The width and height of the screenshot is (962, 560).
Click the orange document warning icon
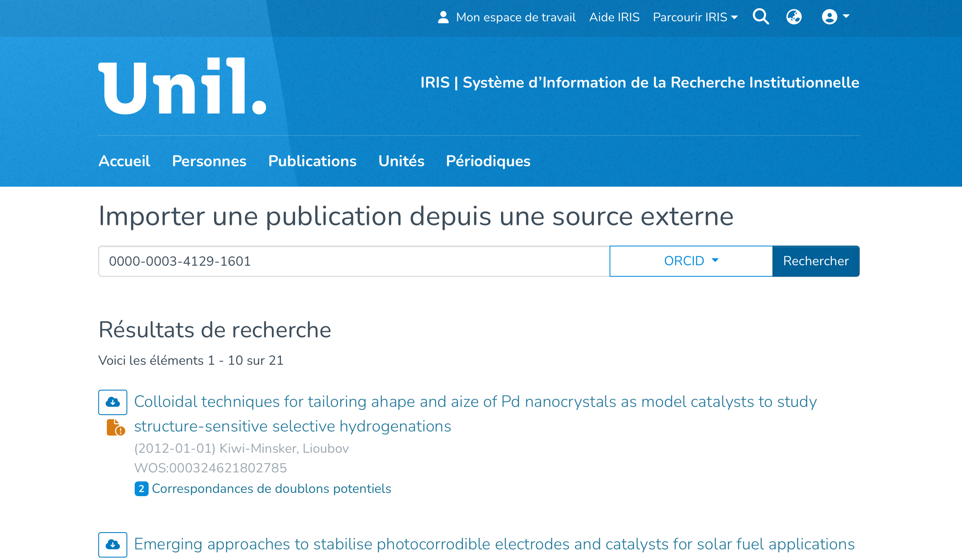pyautogui.click(x=115, y=428)
